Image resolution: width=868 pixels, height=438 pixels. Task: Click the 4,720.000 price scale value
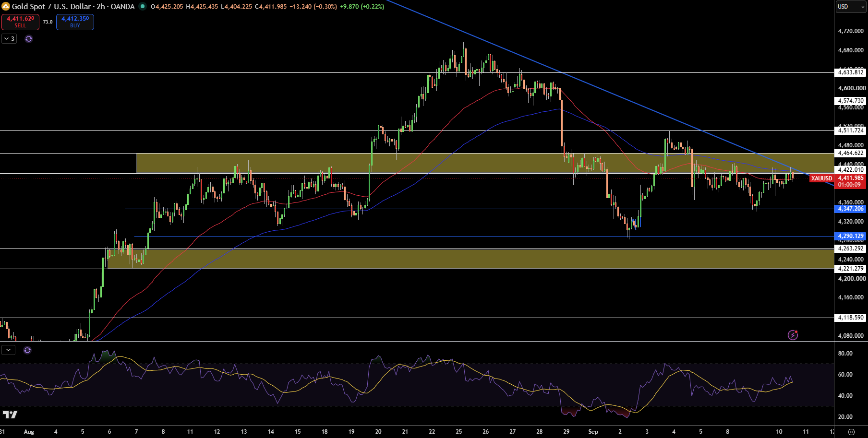point(851,31)
